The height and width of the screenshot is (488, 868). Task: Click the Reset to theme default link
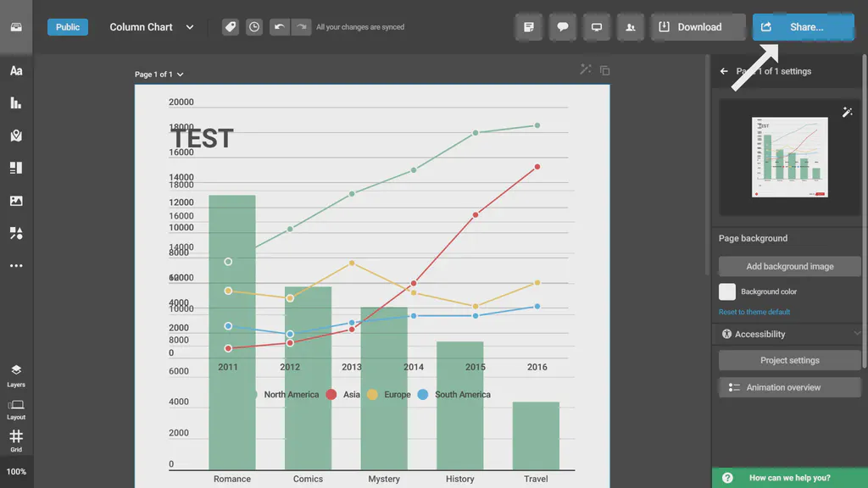(753, 312)
